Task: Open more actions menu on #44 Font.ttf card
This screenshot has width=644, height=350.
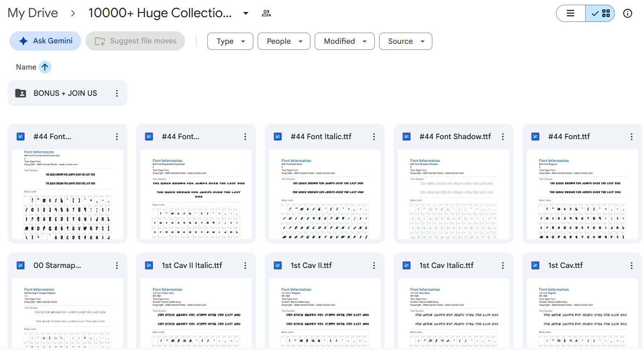Action: (x=632, y=137)
